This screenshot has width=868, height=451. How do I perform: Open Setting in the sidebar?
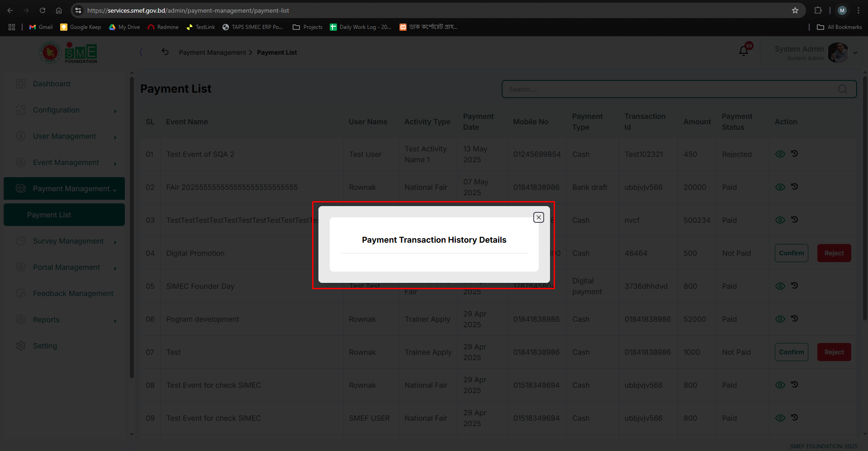point(64,346)
